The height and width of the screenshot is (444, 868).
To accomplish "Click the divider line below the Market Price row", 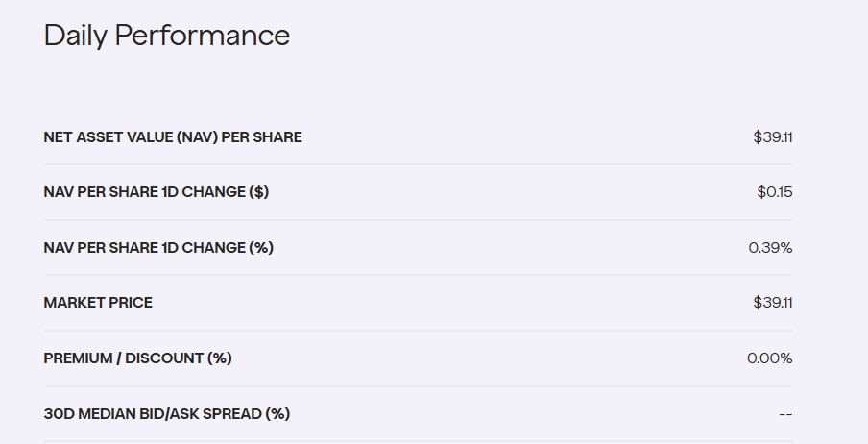I will [419, 331].
